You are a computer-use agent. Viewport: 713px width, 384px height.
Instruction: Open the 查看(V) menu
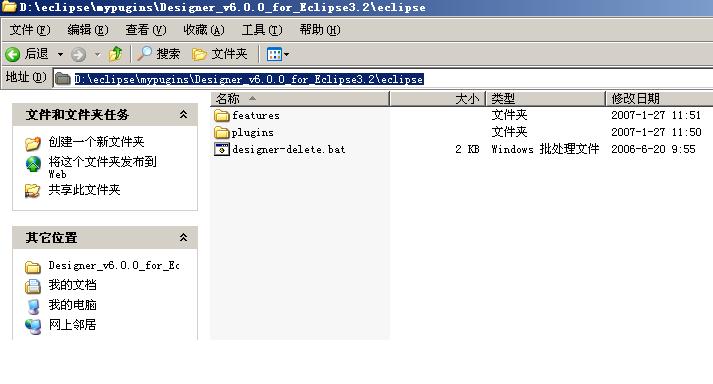pyautogui.click(x=146, y=30)
